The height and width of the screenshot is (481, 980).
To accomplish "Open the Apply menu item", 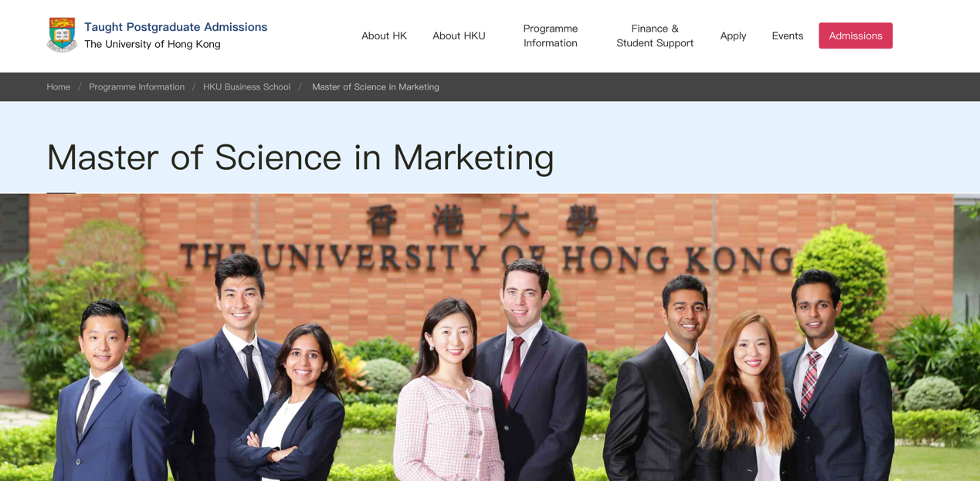I will [733, 36].
